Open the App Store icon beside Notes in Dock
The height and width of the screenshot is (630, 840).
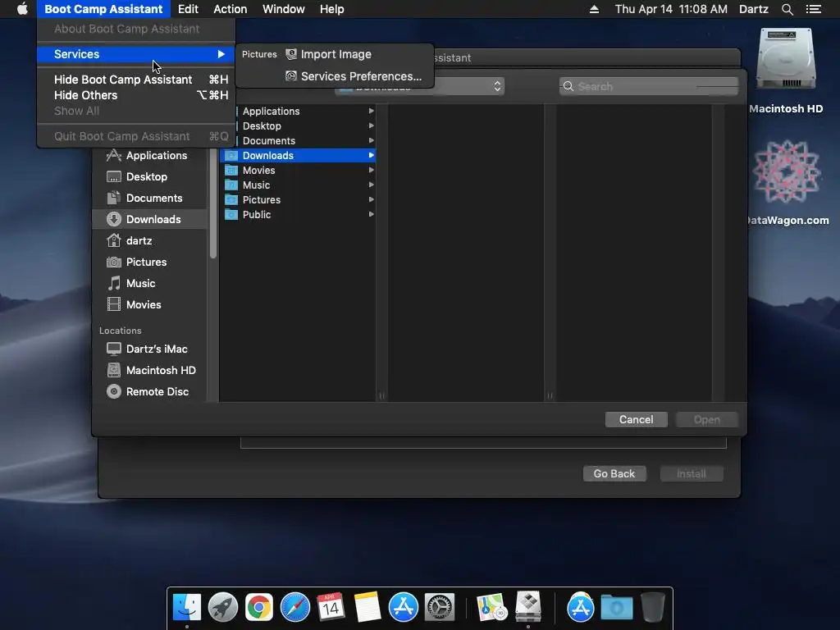click(403, 608)
